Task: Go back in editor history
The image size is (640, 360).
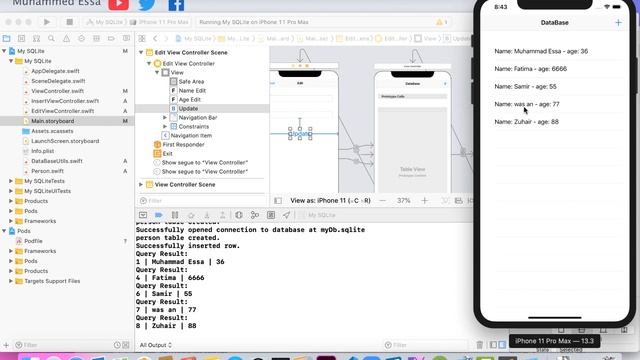Action: point(155,38)
